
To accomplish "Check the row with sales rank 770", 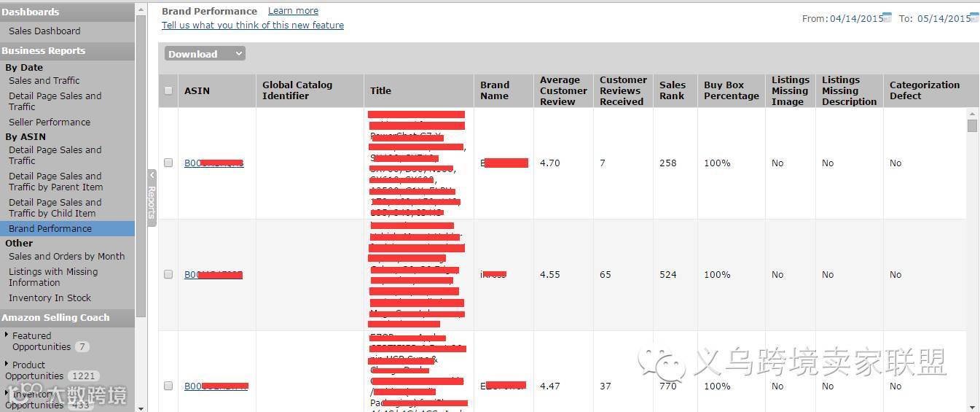I will tap(168, 386).
